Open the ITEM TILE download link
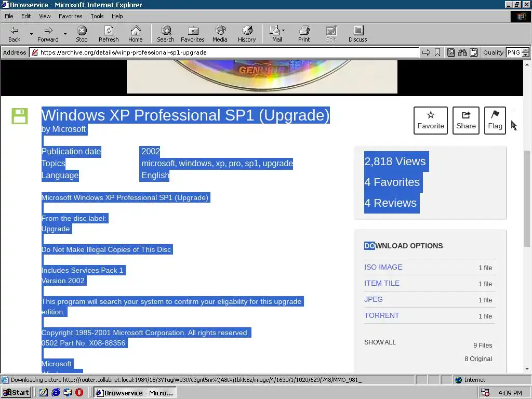This screenshot has height=399, width=532. (x=382, y=283)
